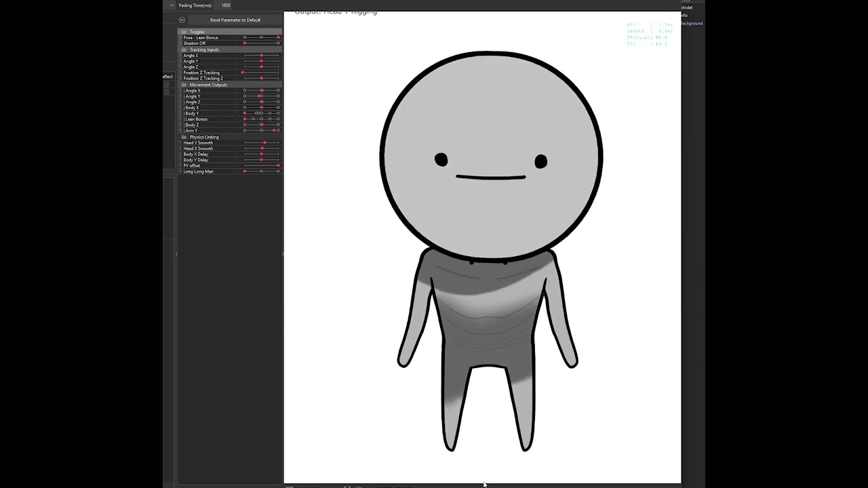The width and height of the screenshot is (868, 488).
Task: Adjust the Head Y Smooth slider
Action: (x=261, y=143)
